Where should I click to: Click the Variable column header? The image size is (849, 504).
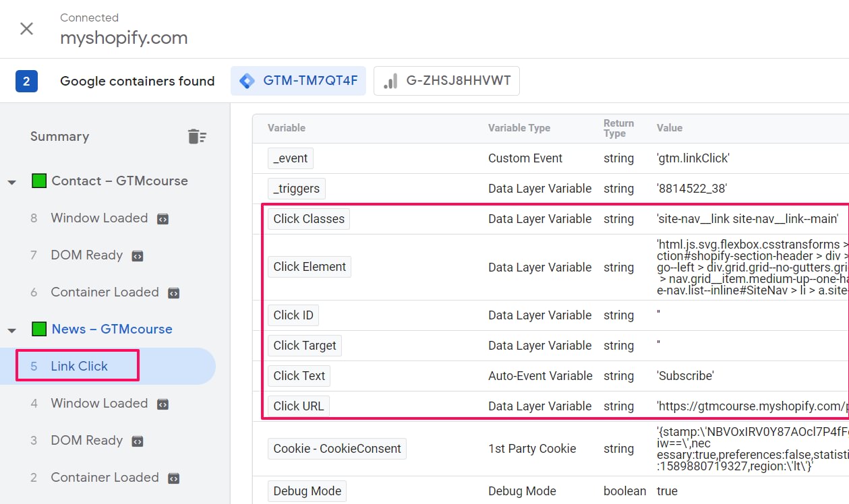coord(287,128)
